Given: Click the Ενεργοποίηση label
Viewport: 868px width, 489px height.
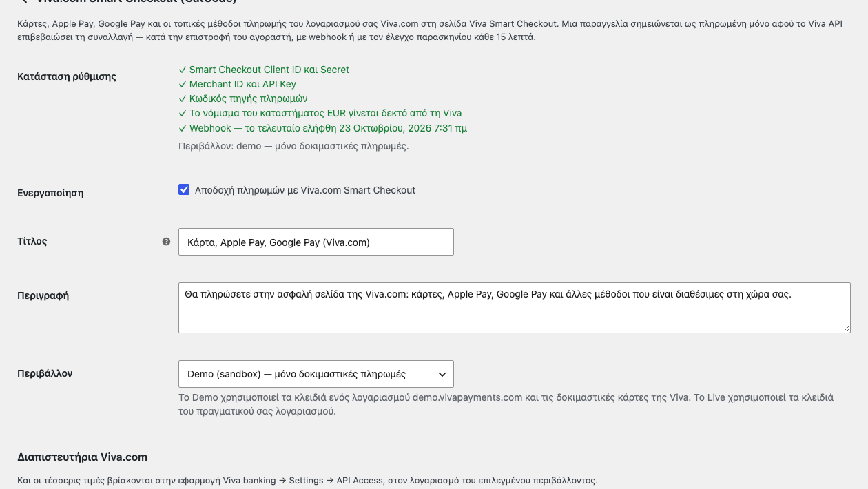Looking at the screenshot, I should click(x=50, y=193).
